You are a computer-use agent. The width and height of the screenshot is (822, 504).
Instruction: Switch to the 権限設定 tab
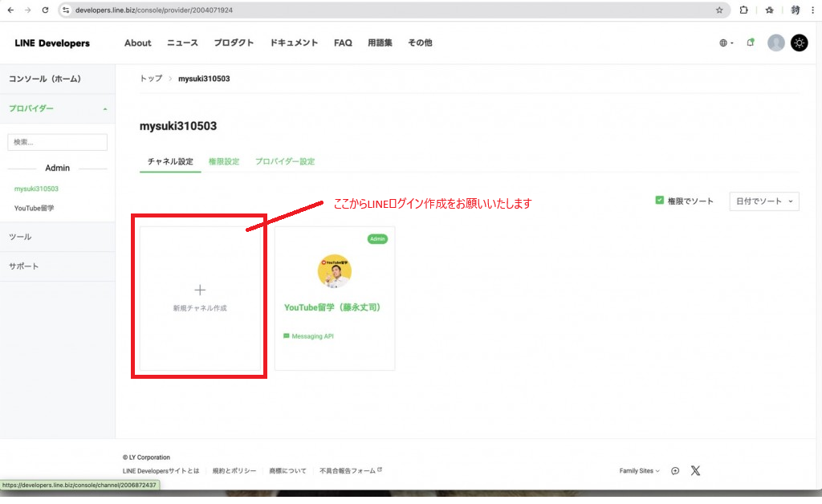pyautogui.click(x=224, y=161)
